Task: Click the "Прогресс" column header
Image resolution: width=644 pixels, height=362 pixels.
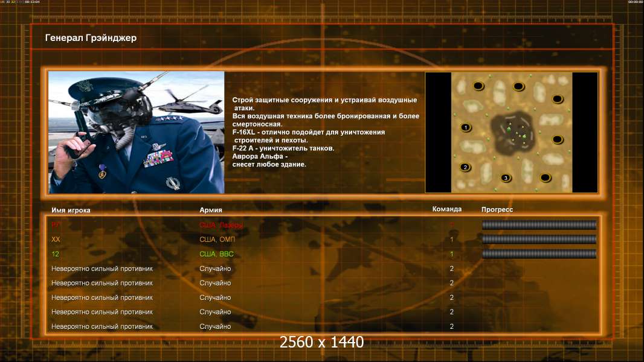Action: click(x=497, y=209)
